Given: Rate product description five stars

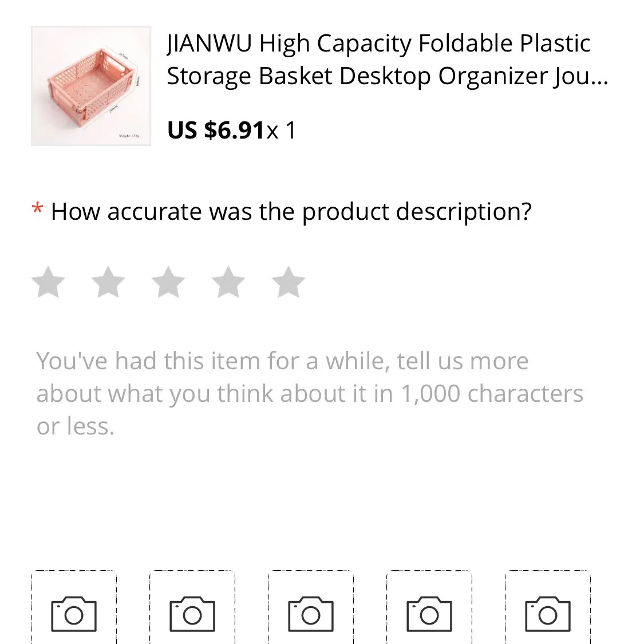Looking at the screenshot, I should click(288, 282).
